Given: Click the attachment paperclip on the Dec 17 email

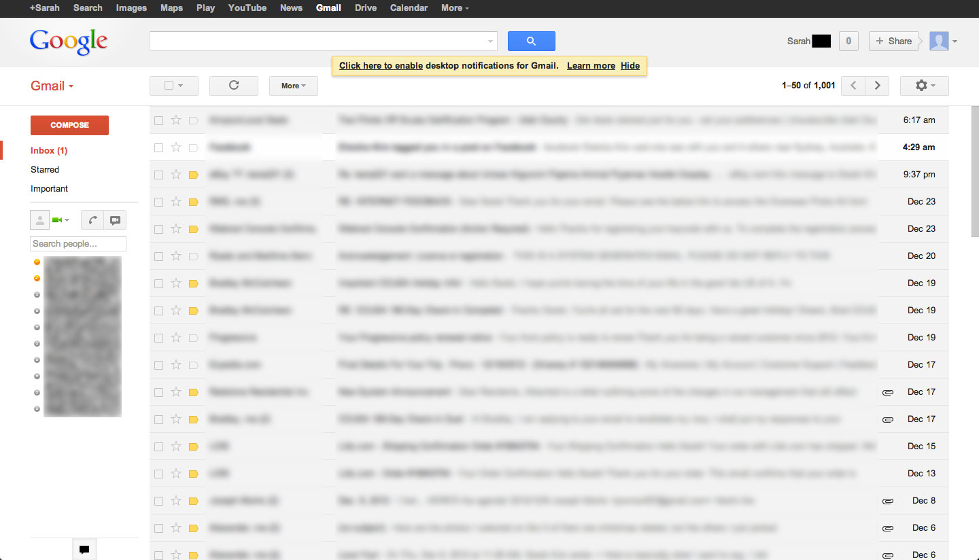Looking at the screenshot, I should point(888,391).
